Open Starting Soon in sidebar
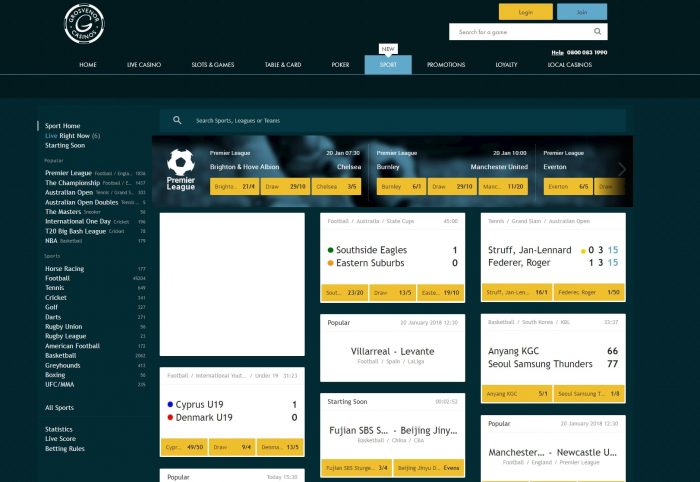The width and height of the screenshot is (700, 482). coord(65,145)
